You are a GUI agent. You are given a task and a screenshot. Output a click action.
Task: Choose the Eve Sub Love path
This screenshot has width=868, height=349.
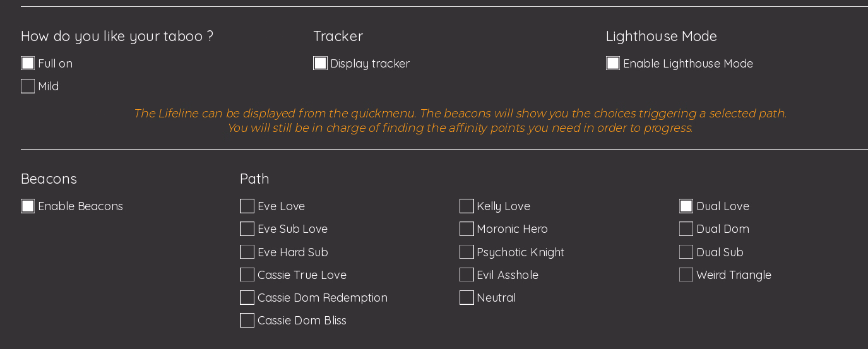[247, 229]
